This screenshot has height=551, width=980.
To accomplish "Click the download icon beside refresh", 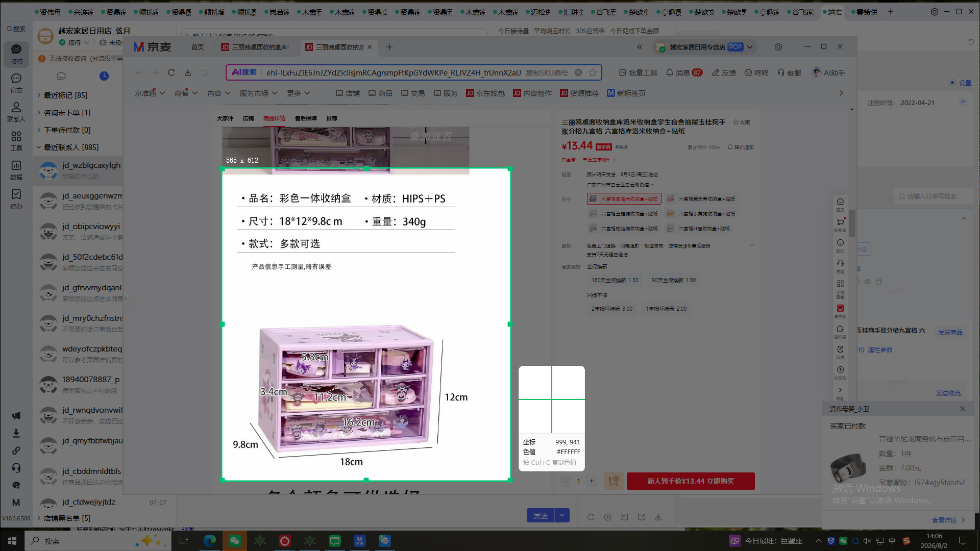I will pos(188,72).
